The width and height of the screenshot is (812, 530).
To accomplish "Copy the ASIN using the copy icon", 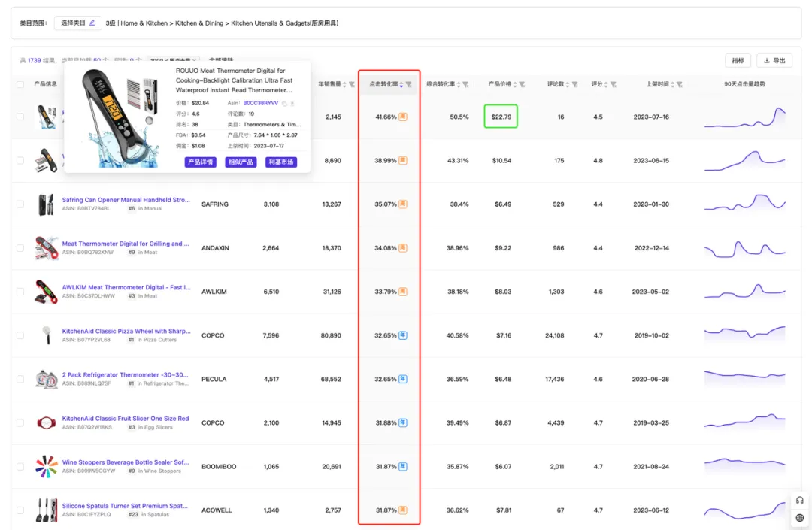I will [284, 104].
